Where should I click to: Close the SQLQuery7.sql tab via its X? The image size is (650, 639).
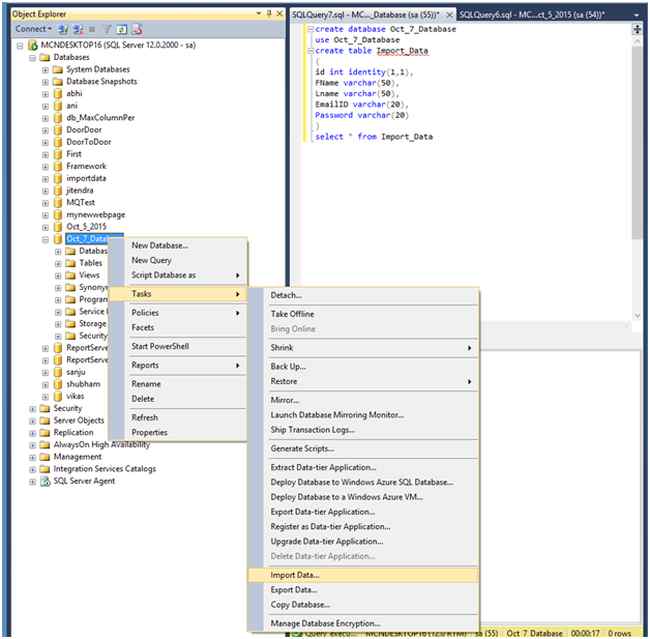pos(449,15)
